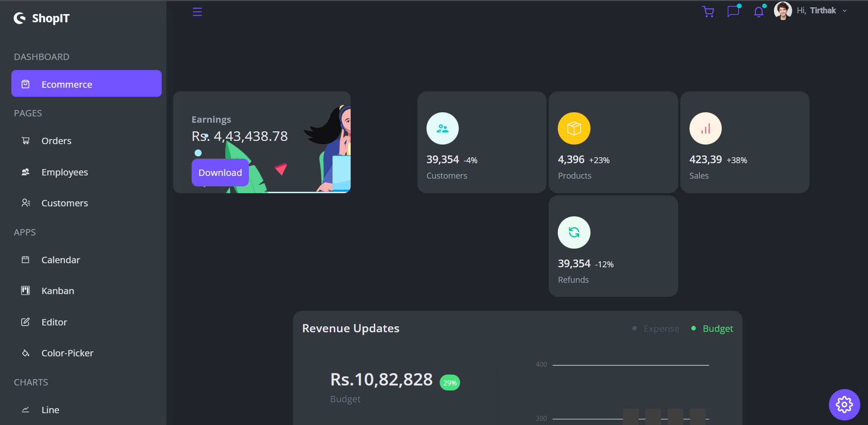Download the earnings report
Viewport: 868px width, 425px height.
click(220, 173)
